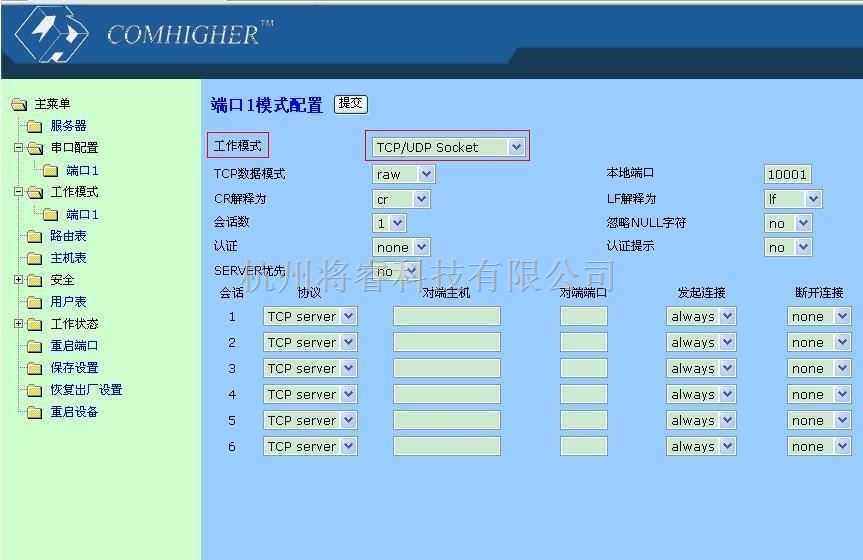
Task: Open 服务器 menu link
Action: click(x=68, y=126)
